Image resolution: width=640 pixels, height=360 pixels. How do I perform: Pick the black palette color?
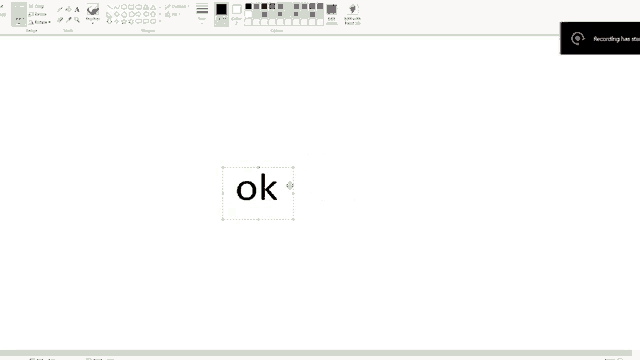click(249, 6)
